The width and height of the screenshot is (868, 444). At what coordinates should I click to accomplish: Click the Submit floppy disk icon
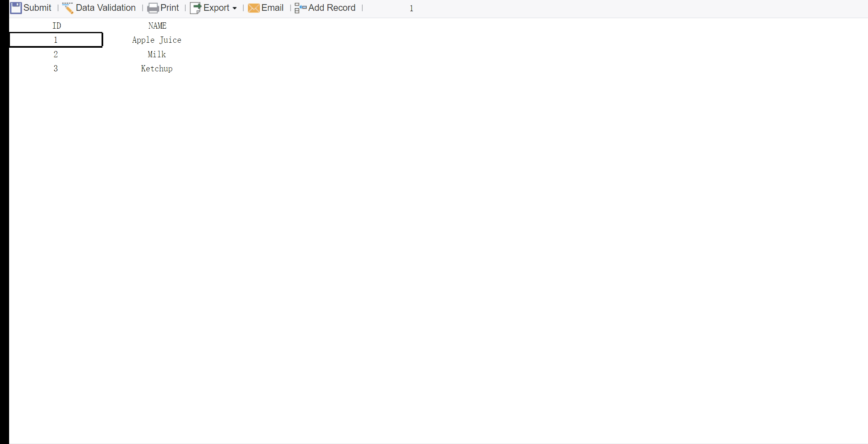(16, 7)
